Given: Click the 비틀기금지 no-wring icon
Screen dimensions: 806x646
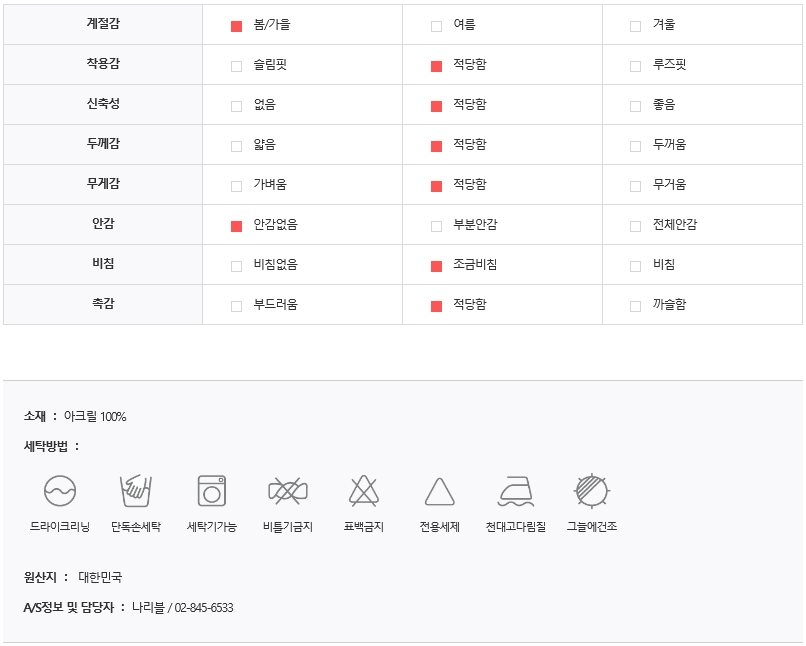Looking at the screenshot, I should (x=288, y=491).
